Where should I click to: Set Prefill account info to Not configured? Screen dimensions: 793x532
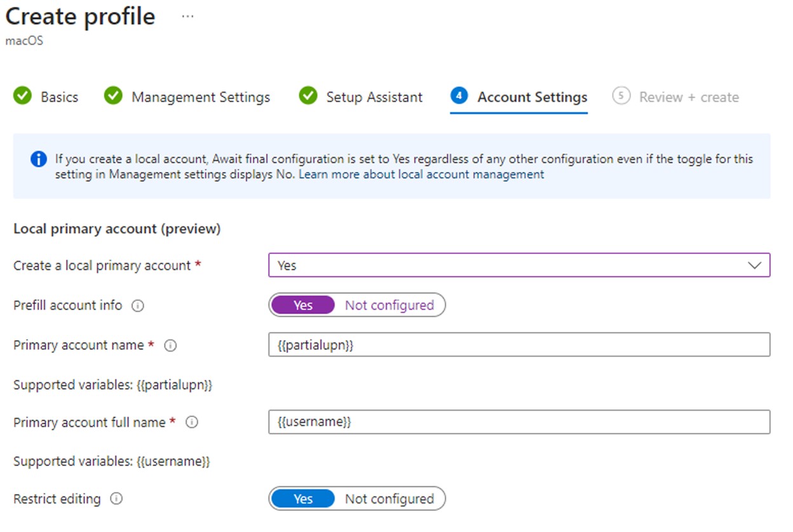pos(389,305)
